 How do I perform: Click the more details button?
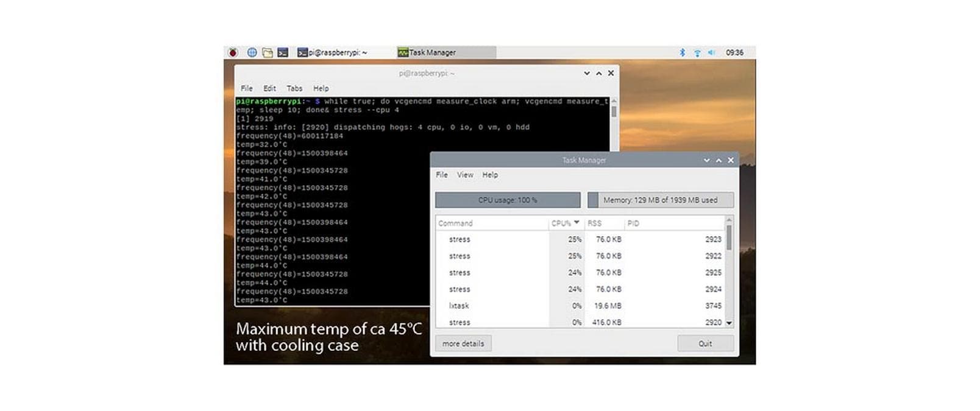click(463, 343)
